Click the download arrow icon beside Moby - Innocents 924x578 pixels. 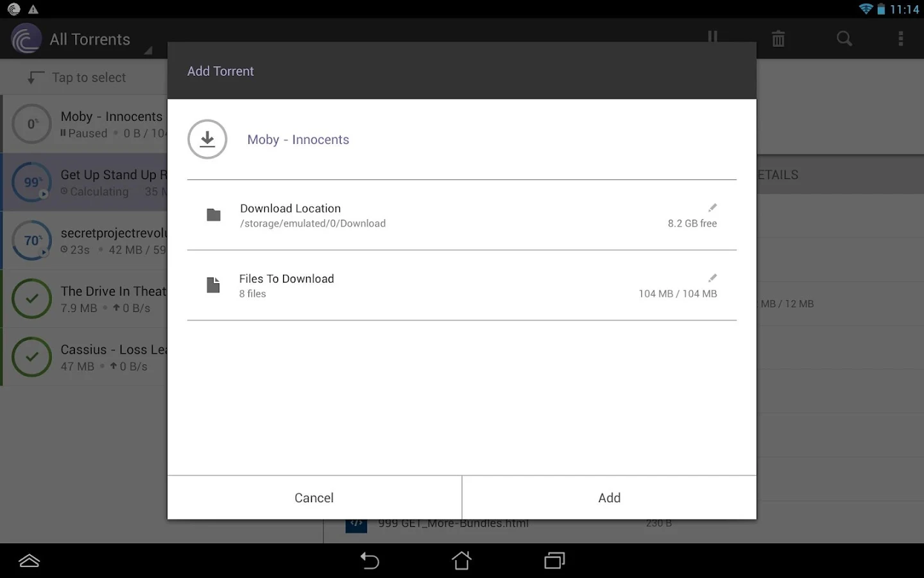click(207, 139)
